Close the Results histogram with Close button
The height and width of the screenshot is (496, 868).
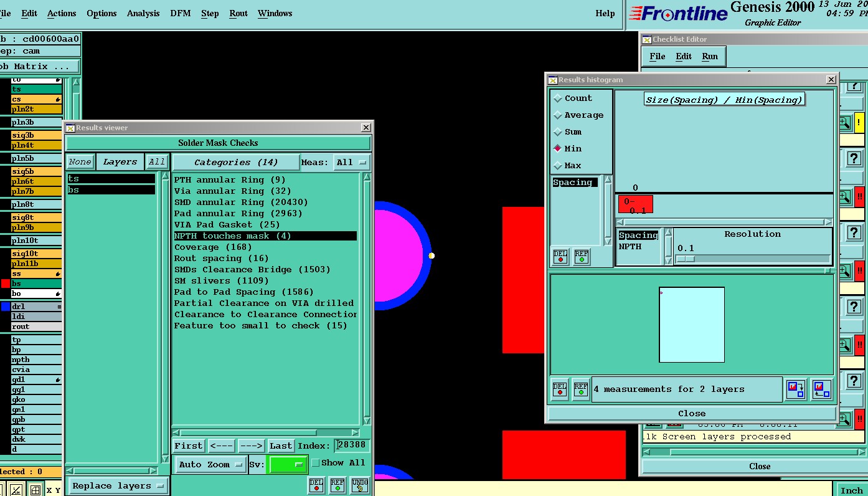691,413
